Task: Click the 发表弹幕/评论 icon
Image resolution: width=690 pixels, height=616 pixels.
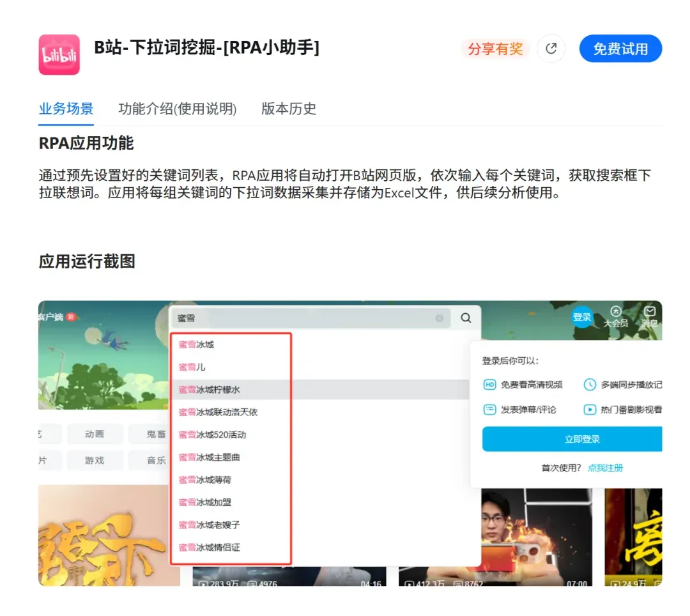Action: pos(489,410)
